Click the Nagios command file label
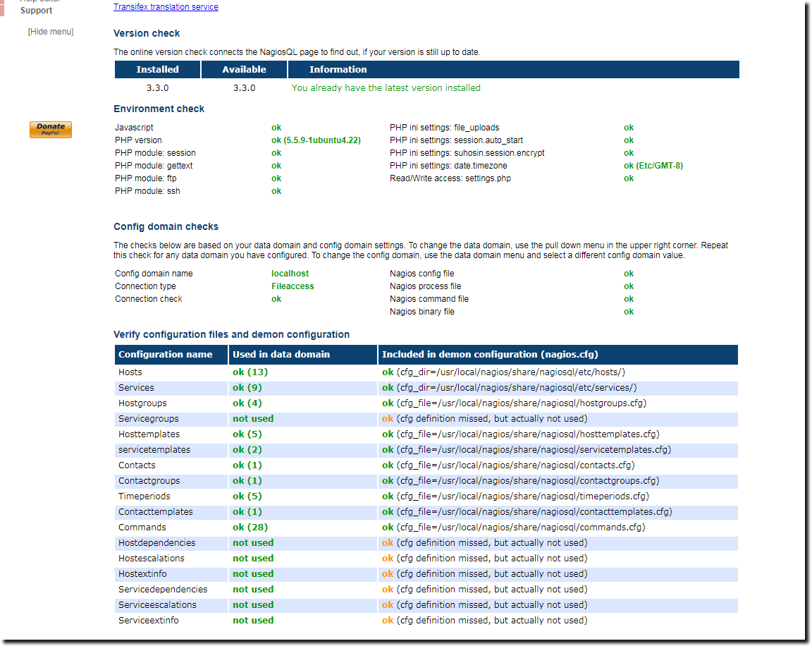 pos(429,299)
